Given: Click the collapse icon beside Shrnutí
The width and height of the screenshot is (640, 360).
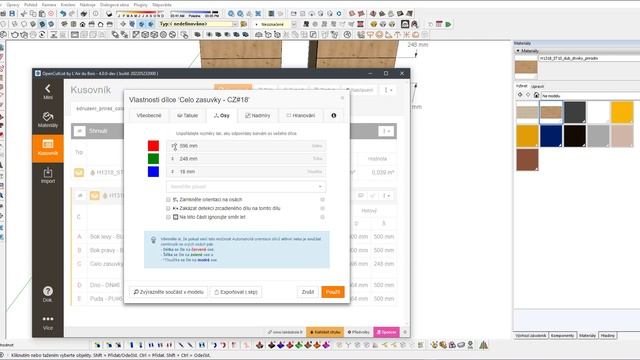Looking at the screenshot, I should [x=80, y=131].
